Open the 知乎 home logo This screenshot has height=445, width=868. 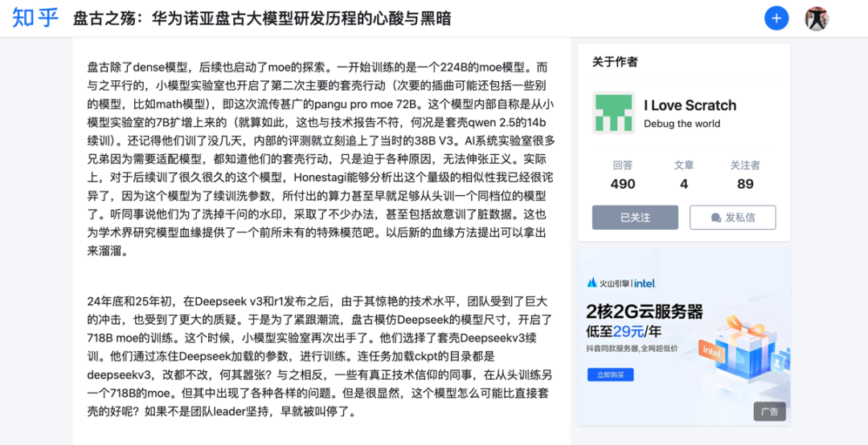pyautogui.click(x=35, y=18)
